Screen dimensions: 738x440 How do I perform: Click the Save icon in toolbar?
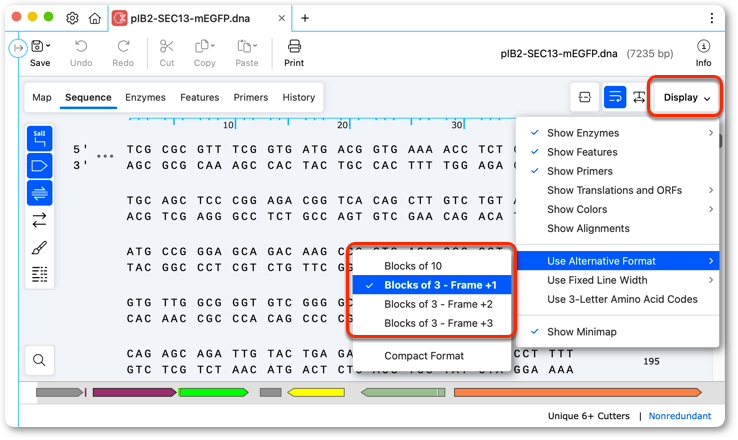point(37,46)
